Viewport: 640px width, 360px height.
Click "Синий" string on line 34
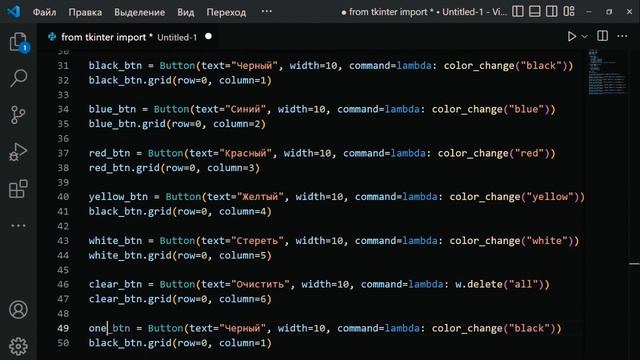246,109
